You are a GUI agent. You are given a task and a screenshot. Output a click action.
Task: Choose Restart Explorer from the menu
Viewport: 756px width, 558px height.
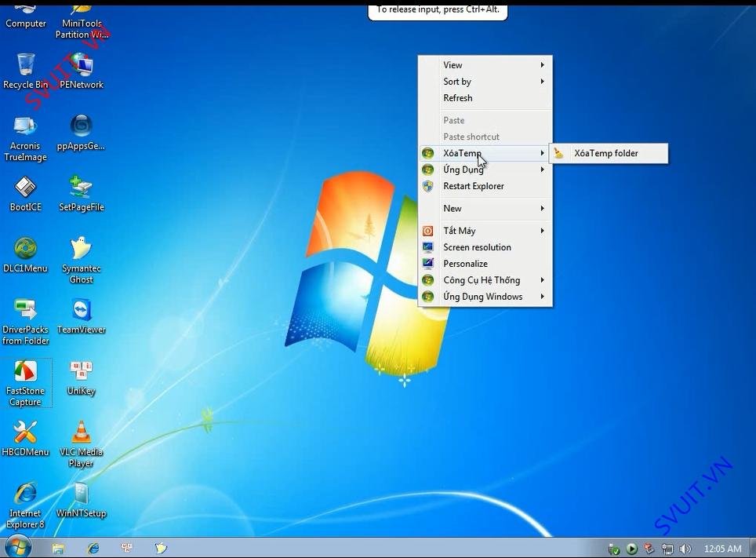coord(485,186)
